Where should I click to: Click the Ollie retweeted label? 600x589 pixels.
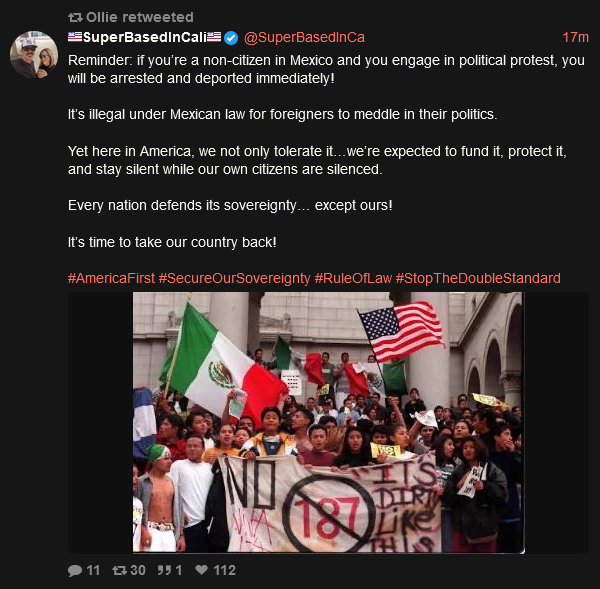[140, 17]
